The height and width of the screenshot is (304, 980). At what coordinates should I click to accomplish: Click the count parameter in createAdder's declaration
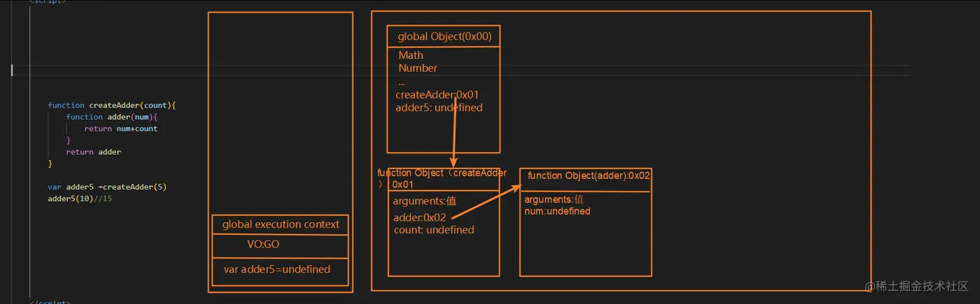(156, 105)
